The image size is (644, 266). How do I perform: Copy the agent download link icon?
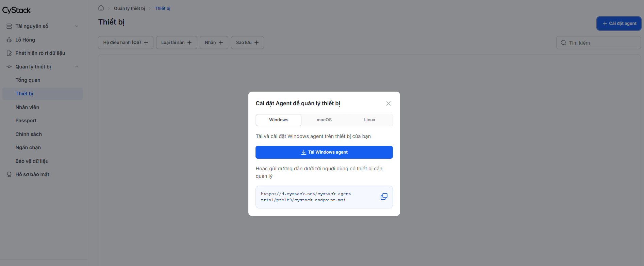tap(384, 197)
